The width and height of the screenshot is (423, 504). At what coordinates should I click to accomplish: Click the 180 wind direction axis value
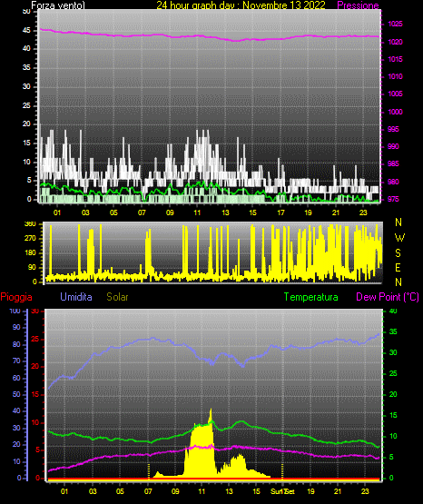(x=30, y=253)
